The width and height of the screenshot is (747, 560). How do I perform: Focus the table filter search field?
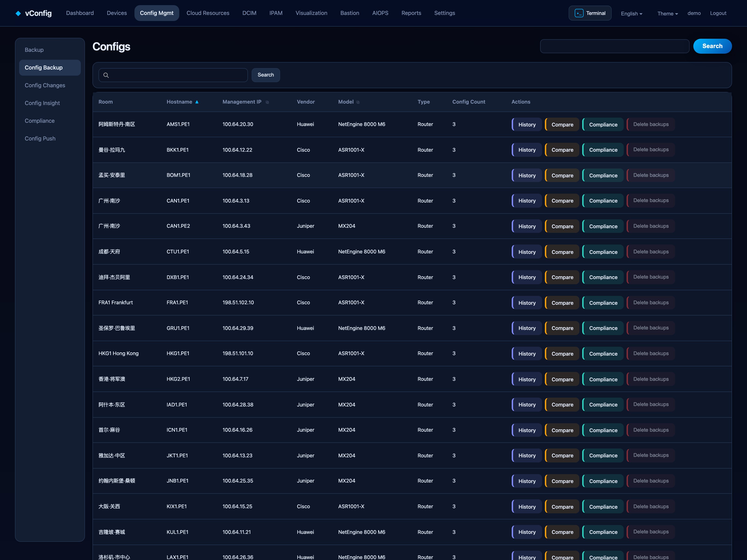point(173,75)
